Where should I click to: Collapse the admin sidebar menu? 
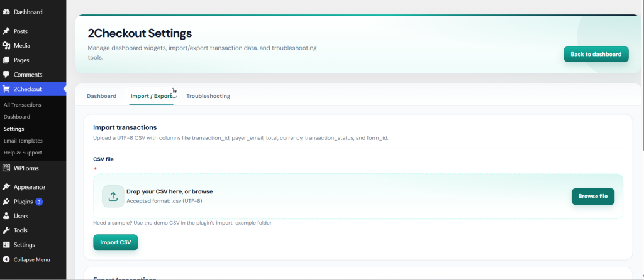pyautogui.click(x=33, y=259)
